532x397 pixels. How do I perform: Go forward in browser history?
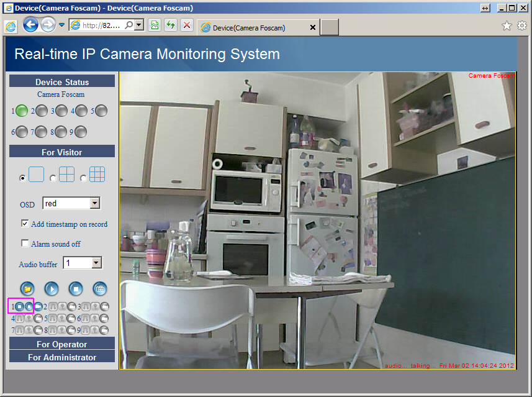click(48, 25)
